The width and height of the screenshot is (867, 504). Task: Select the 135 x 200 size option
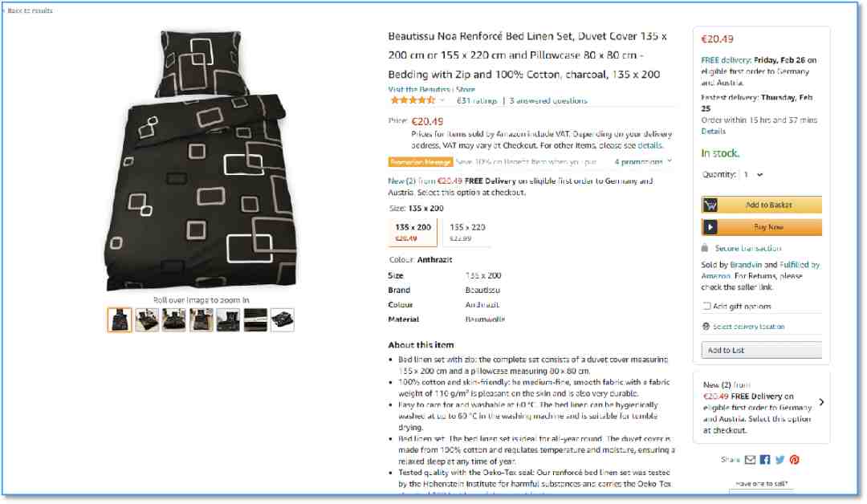413,232
